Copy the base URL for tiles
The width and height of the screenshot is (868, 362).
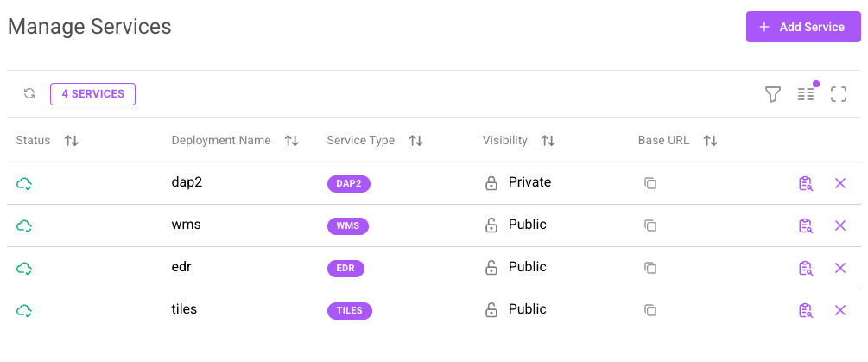pyautogui.click(x=650, y=310)
